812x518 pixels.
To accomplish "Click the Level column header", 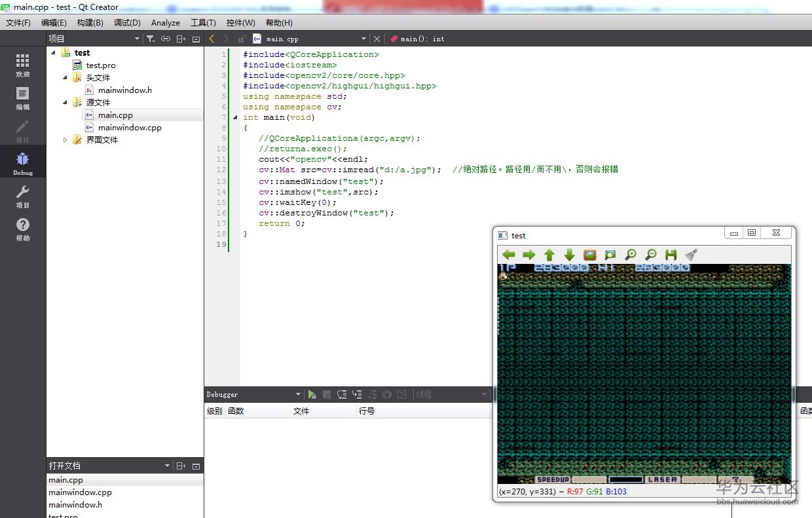I will (x=215, y=411).
